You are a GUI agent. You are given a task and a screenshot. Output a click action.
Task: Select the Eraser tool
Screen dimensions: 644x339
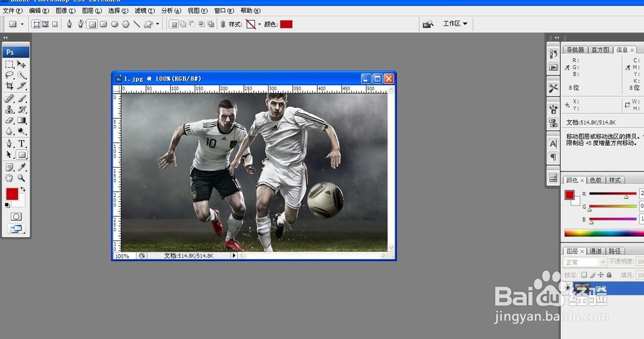tap(10, 121)
